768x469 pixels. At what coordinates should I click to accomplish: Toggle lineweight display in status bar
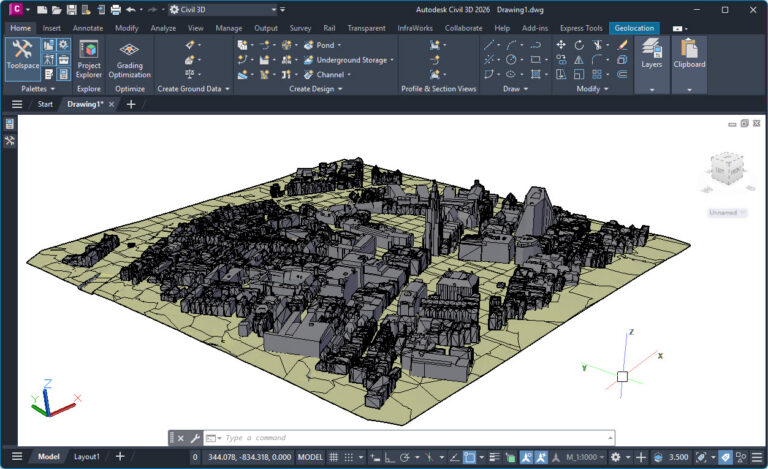[x=495, y=457]
